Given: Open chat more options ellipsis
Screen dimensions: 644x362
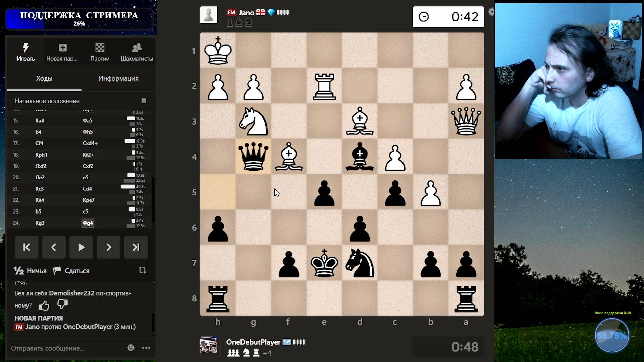Looking at the screenshot, I should [x=146, y=348].
